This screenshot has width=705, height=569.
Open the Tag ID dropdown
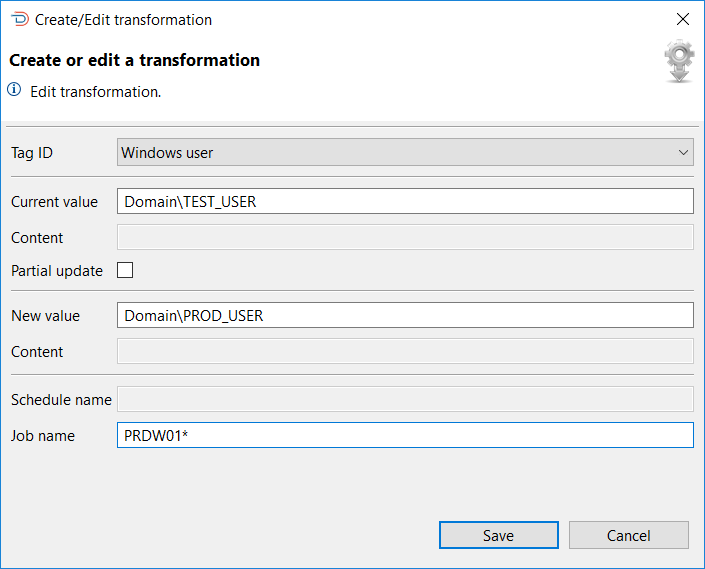point(405,152)
